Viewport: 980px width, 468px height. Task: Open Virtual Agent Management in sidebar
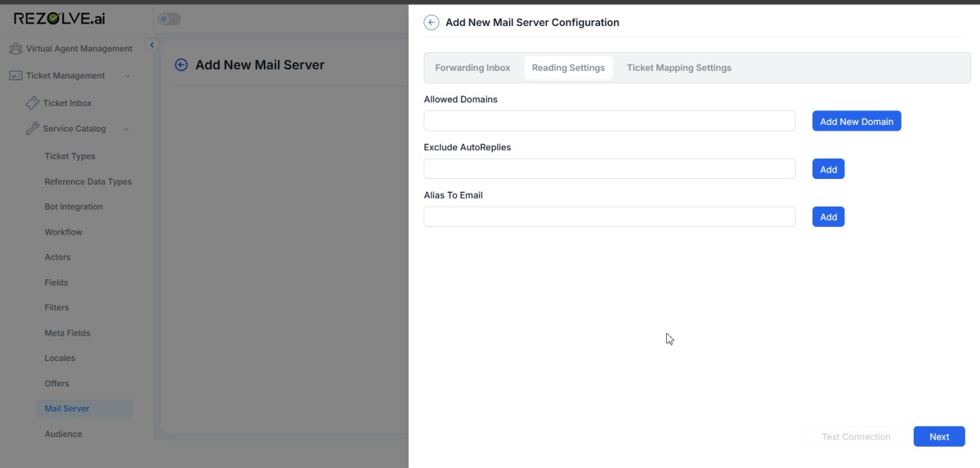coord(78,49)
